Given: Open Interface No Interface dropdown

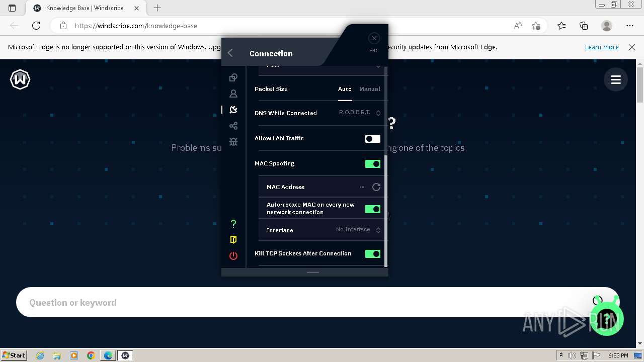Looking at the screenshot, I should click(358, 230).
